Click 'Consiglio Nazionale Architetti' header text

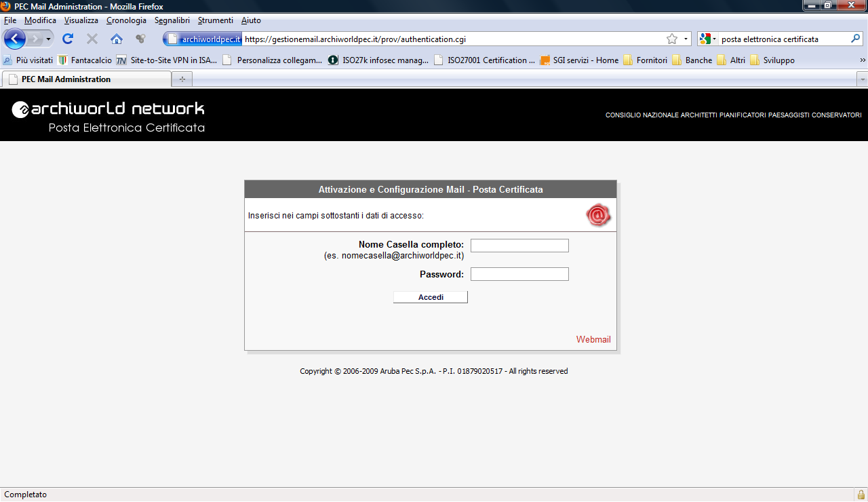(734, 115)
